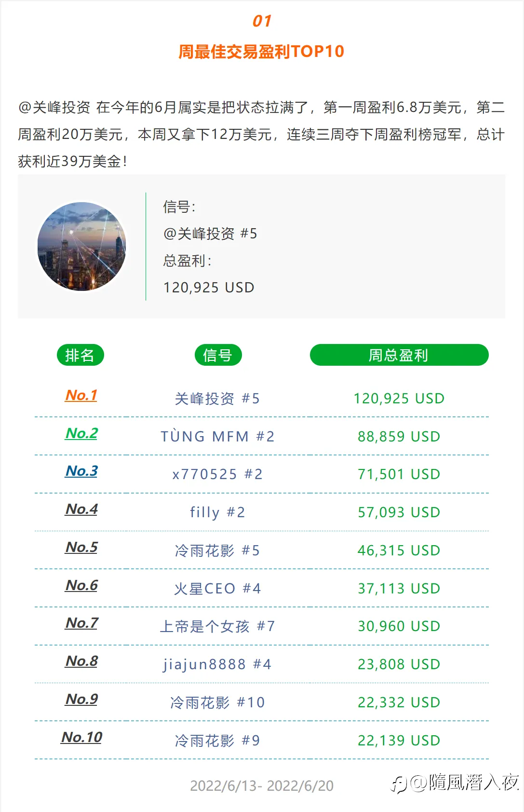This screenshot has height=812, width=524.
Task: Open the No.8 ranking link
Action: pos(81,661)
